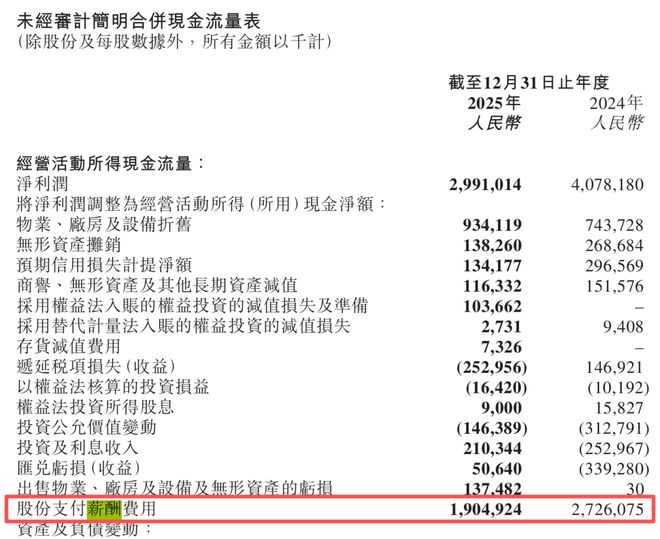660x539 pixels.
Task: Click the 2025 net profit value 2,991,014
Action: coord(485,185)
